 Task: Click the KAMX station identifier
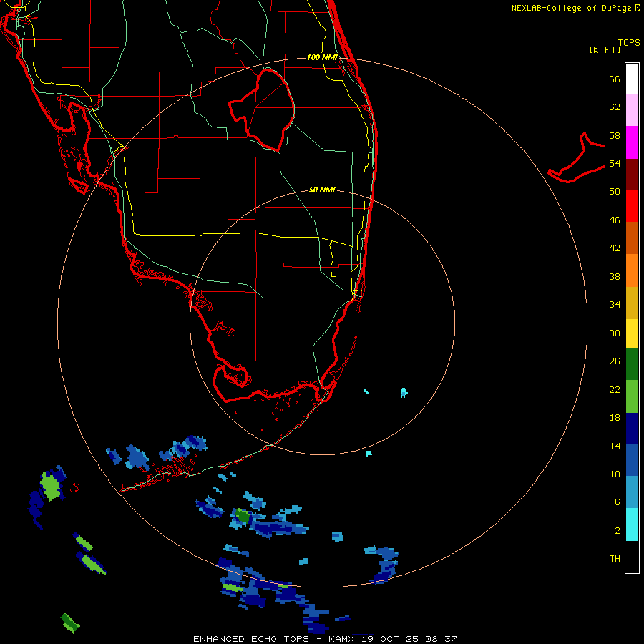(x=343, y=639)
